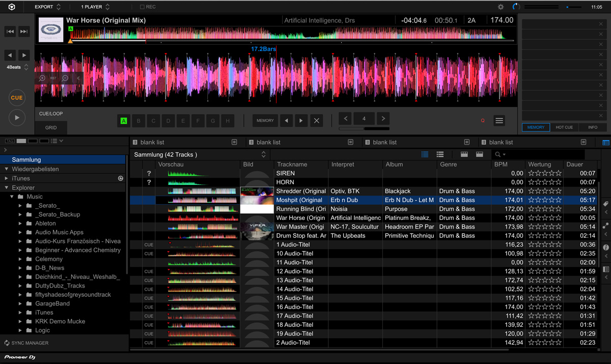The width and height of the screenshot is (611, 364).
Task: Toggle hot cue A pad
Action: pos(124,121)
